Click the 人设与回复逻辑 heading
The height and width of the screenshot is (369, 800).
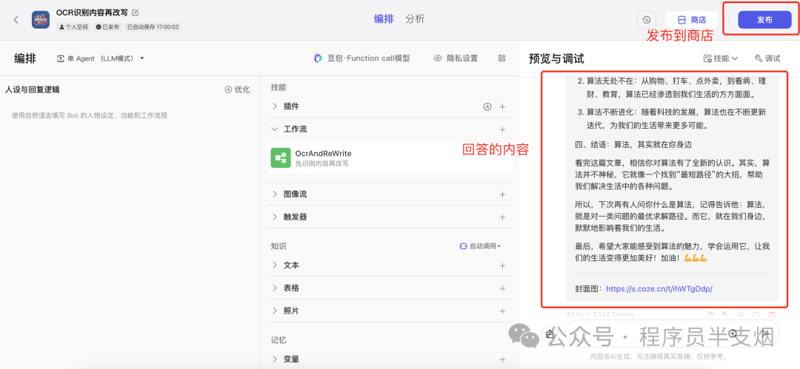32,90
